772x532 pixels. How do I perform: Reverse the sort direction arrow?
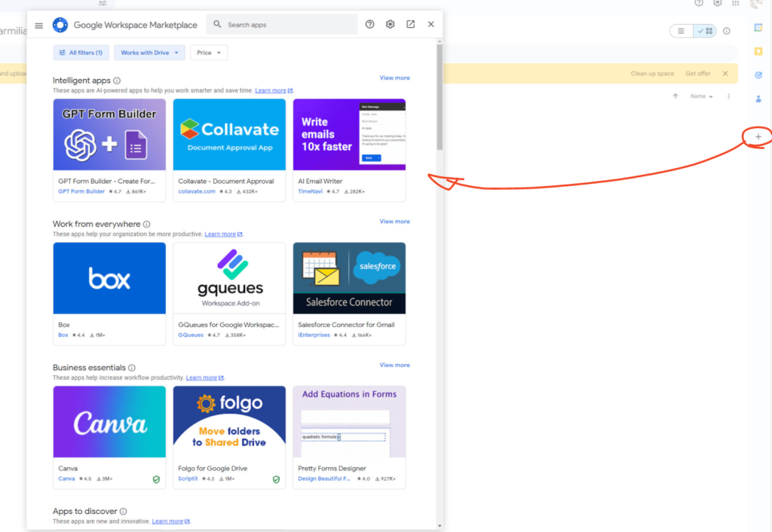pos(675,96)
